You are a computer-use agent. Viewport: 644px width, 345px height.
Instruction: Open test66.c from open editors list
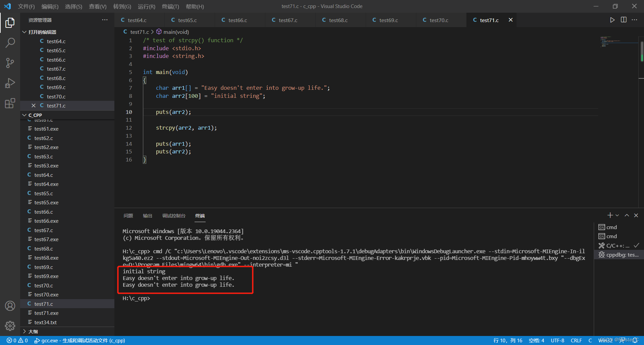(x=67, y=60)
